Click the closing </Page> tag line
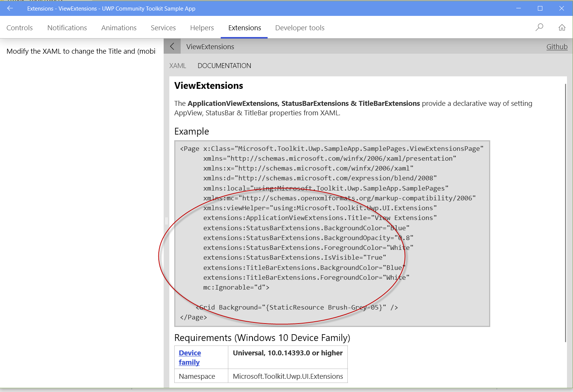 tap(194, 317)
